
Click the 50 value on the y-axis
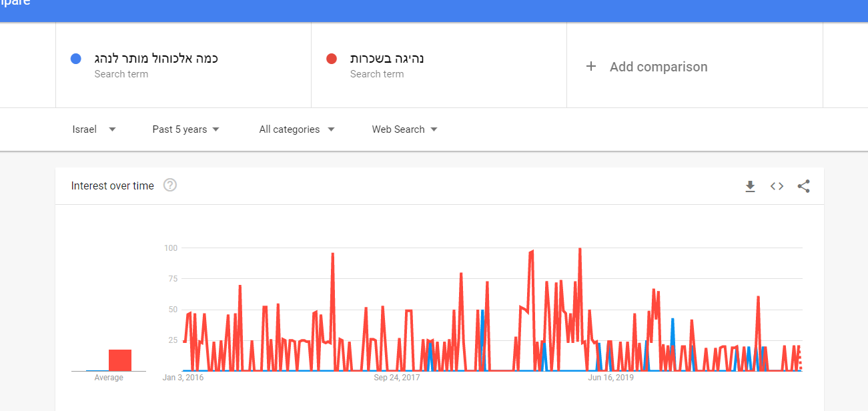(173, 310)
